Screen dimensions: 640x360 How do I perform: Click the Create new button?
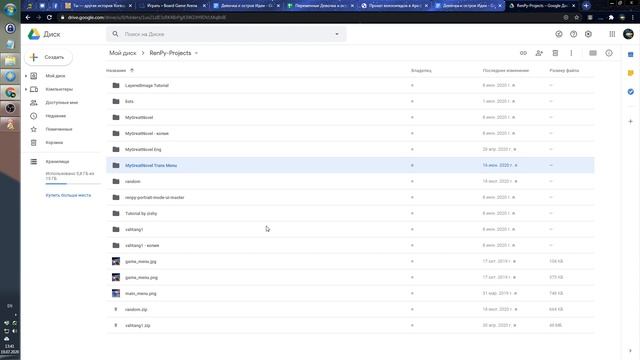pos(48,57)
